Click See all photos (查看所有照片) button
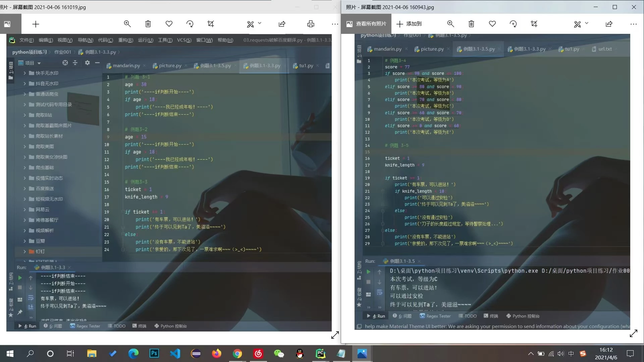The width and height of the screenshot is (644, 362). pyautogui.click(x=366, y=24)
